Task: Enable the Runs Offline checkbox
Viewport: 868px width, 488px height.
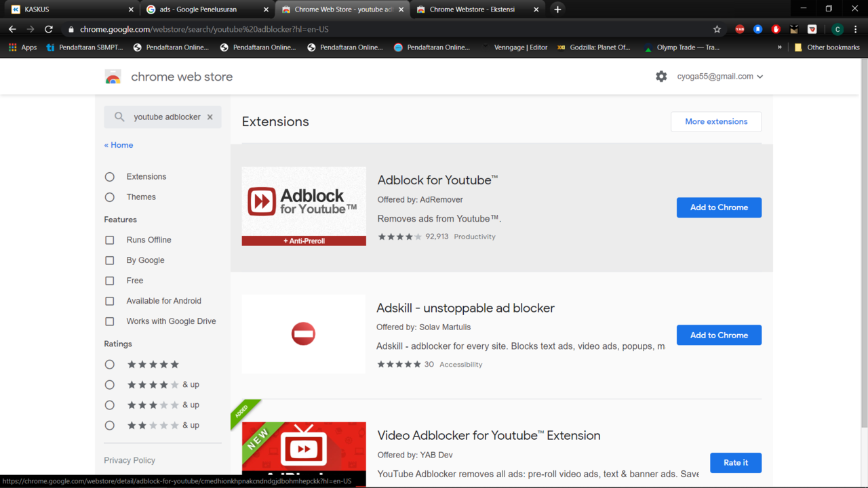Action: (x=110, y=240)
